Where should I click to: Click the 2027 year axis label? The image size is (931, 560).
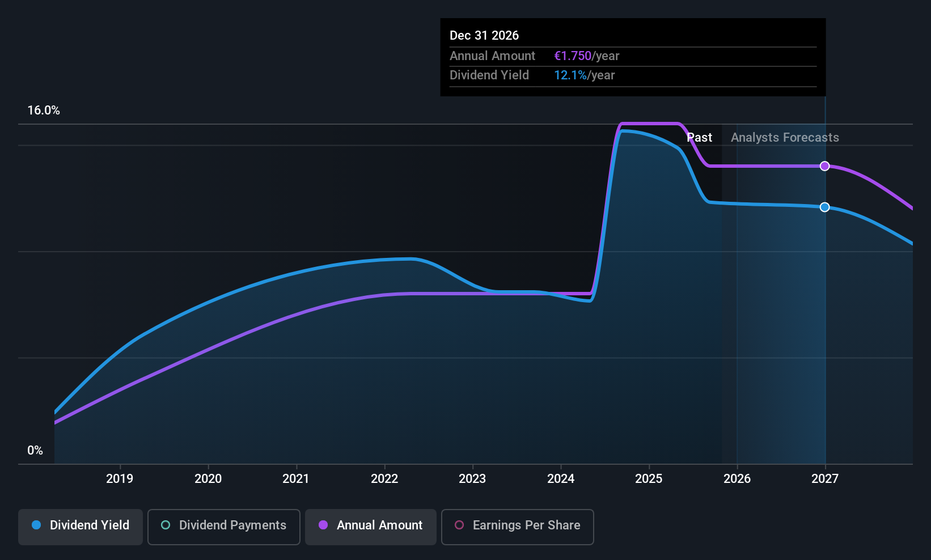pos(824,479)
